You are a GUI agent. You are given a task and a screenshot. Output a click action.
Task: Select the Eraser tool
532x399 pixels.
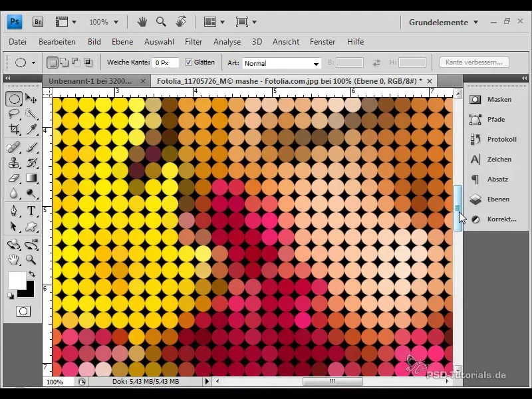[x=14, y=178]
